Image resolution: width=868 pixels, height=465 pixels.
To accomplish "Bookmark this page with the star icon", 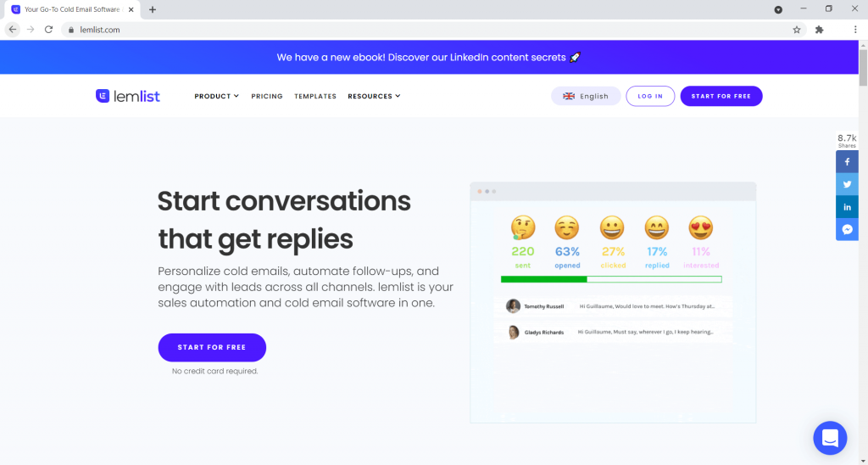I will click(796, 30).
